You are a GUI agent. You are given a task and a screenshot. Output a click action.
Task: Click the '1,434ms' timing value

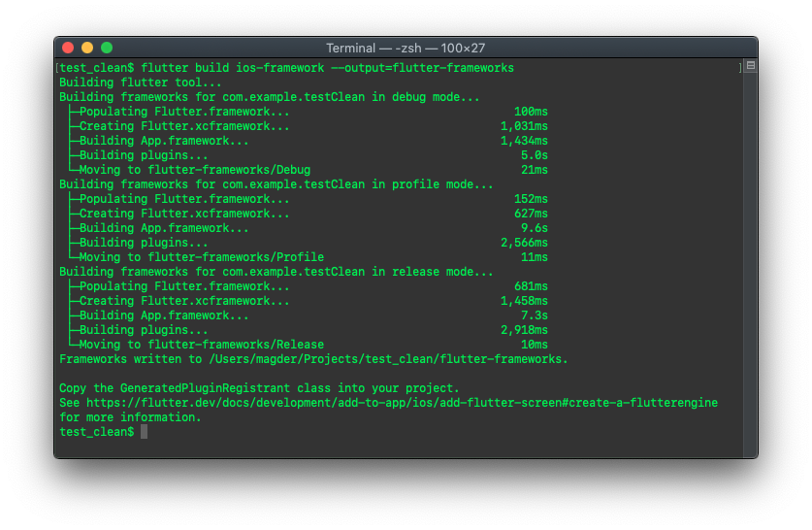[x=524, y=141]
